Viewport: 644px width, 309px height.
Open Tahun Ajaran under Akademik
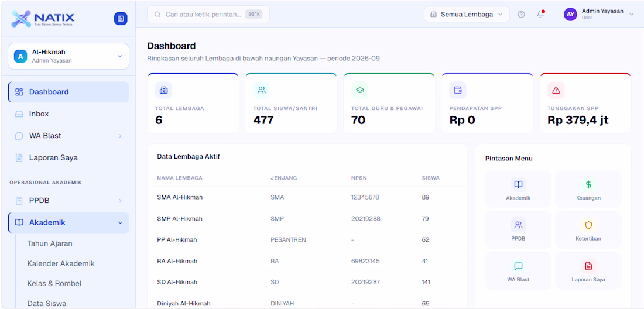50,243
